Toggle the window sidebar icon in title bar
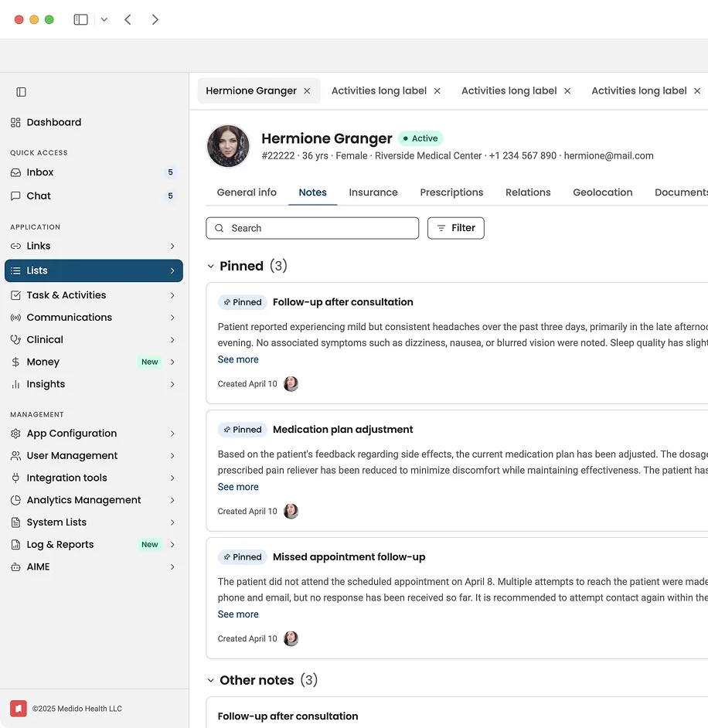This screenshot has width=708, height=728. click(81, 19)
